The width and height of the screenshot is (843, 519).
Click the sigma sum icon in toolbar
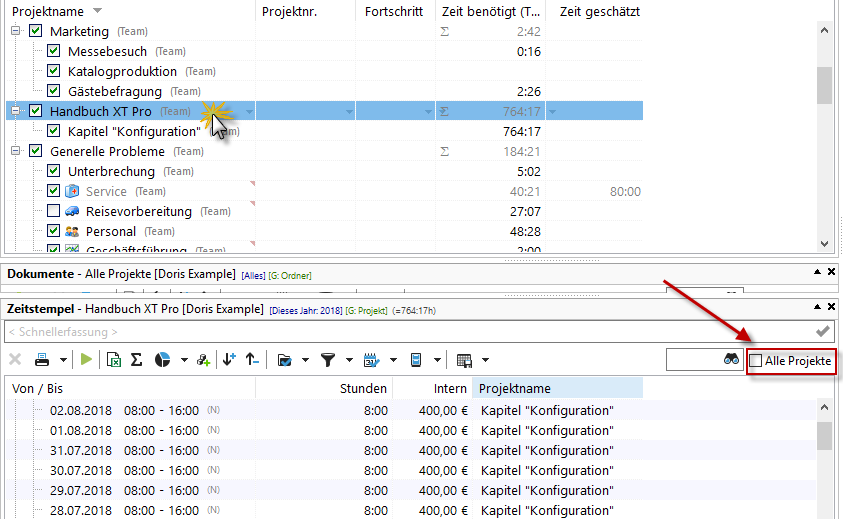click(x=137, y=360)
